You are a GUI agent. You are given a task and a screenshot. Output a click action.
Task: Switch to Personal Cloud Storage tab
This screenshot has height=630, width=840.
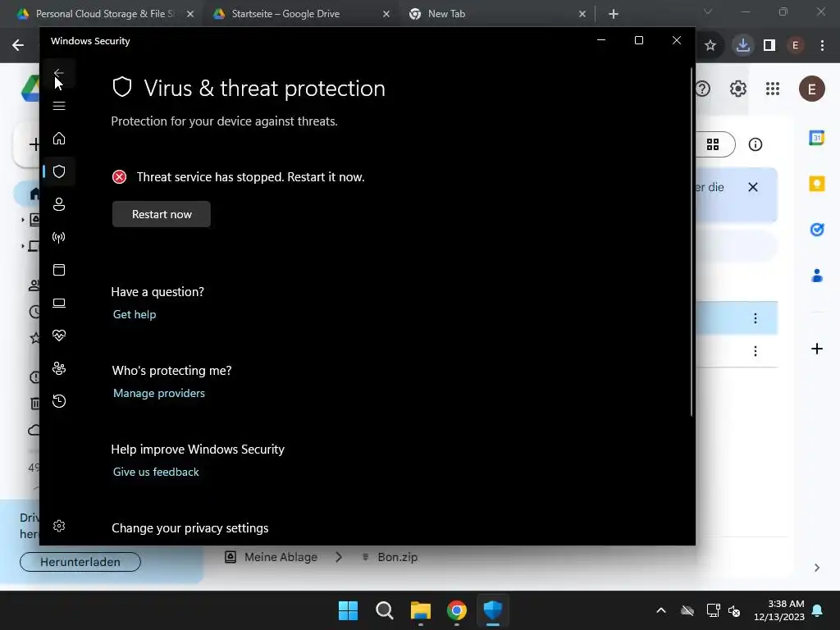click(x=106, y=14)
